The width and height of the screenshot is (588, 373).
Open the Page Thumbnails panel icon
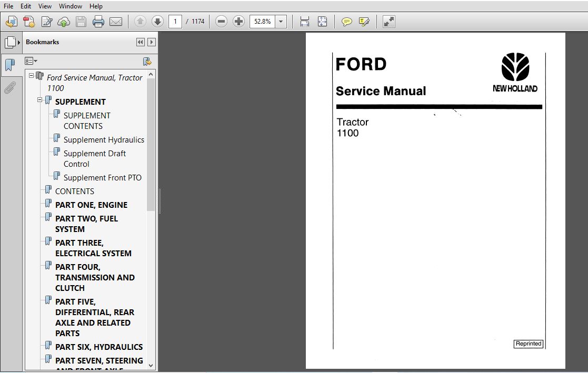pyautogui.click(x=11, y=42)
